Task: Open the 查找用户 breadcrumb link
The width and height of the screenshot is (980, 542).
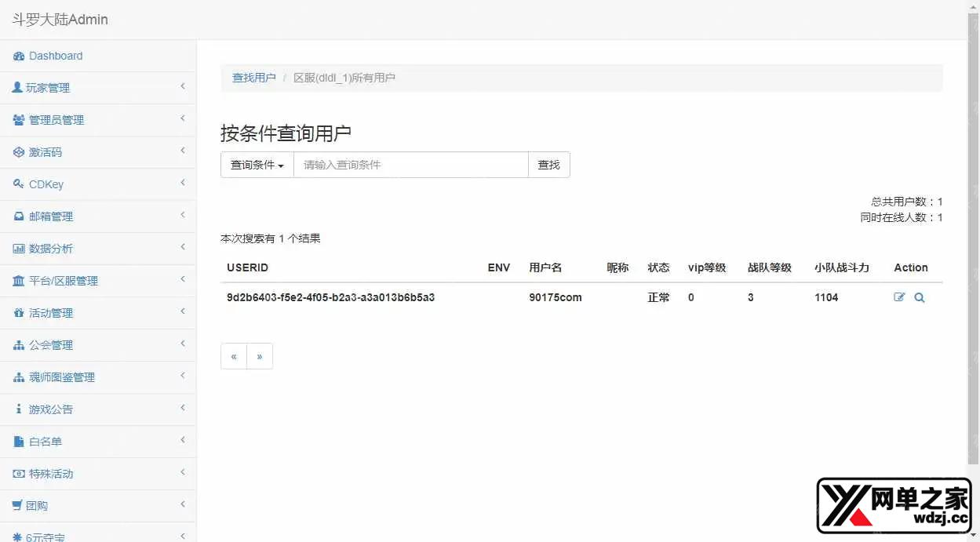Action: [x=253, y=78]
